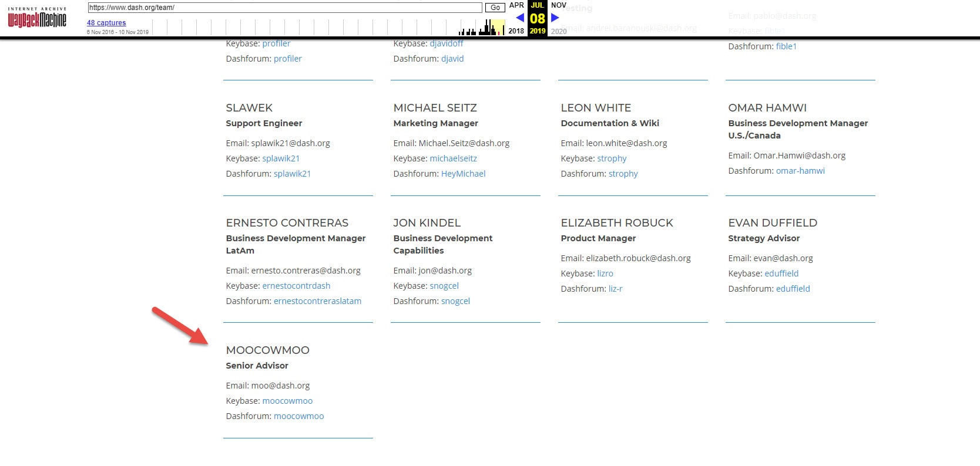Click email jon@dash.org text

(445, 271)
